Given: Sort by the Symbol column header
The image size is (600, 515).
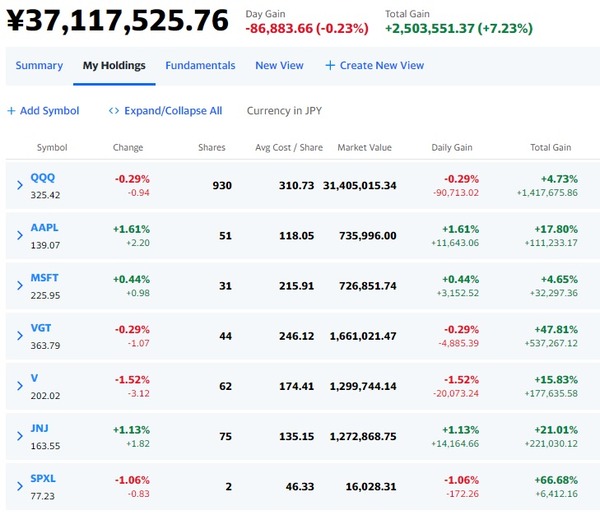Looking at the screenshot, I should [x=52, y=147].
